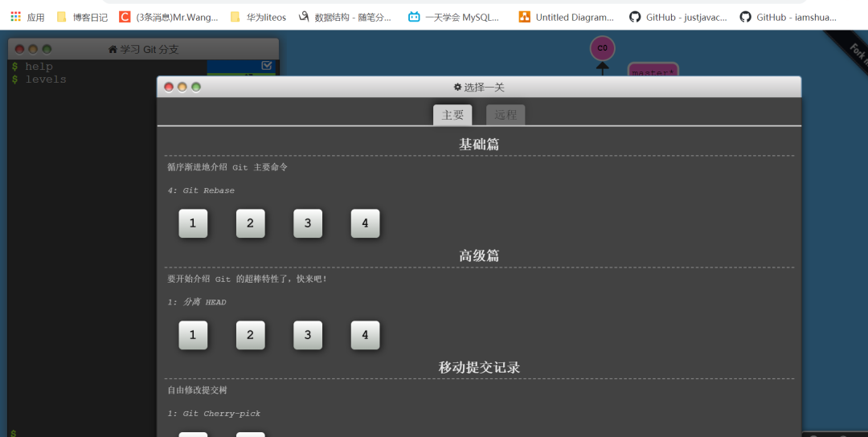868x437 pixels.
Task: Start level 4 in 基础篇
Action: click(x=366, y=223)
